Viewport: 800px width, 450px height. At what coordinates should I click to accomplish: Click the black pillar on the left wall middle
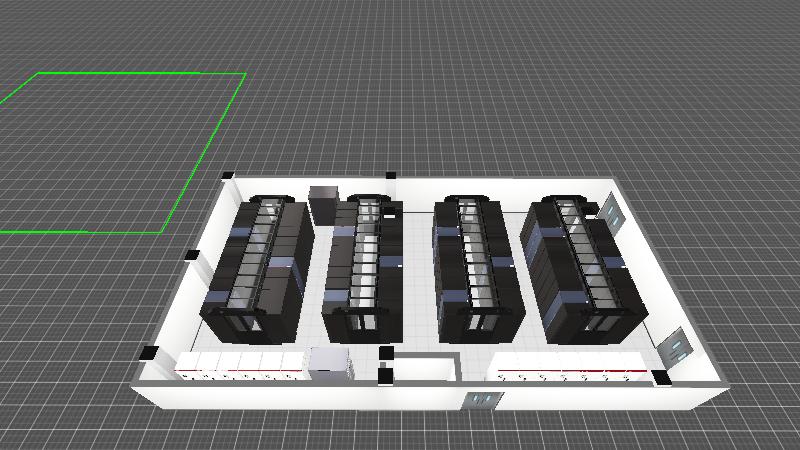(x=189, y=256)
